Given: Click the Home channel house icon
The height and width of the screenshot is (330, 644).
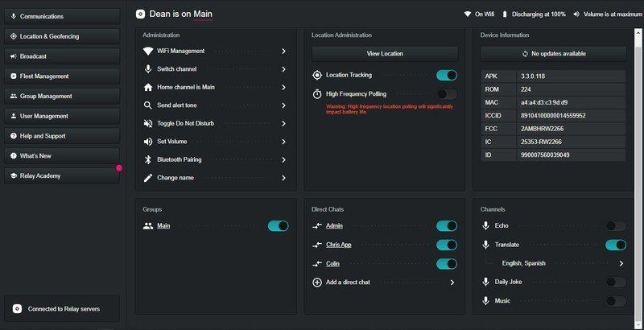Looking at the screenshot, I should pos(148,87).
